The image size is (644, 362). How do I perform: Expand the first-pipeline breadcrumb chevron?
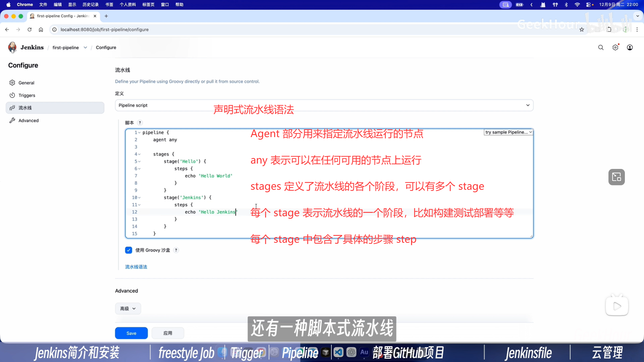click(86, 48)
